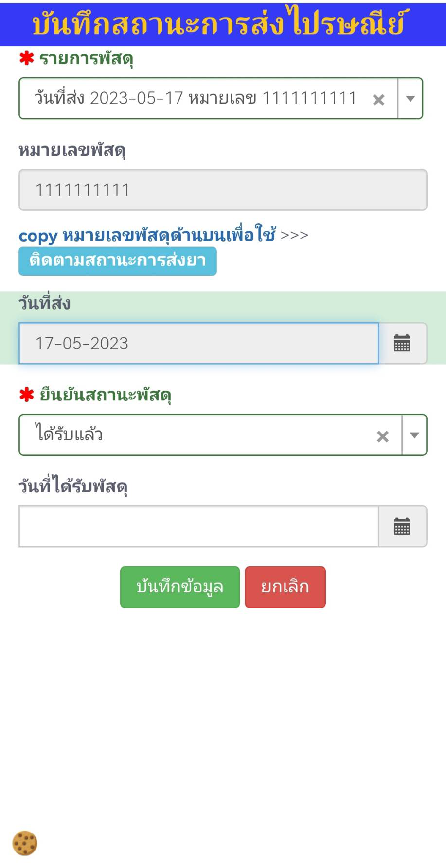Expand the ยืนยันสถานะพัสดุ dropdown arrow
The image size is (446, 868).
pyautogui.click(x=414, y=435)
